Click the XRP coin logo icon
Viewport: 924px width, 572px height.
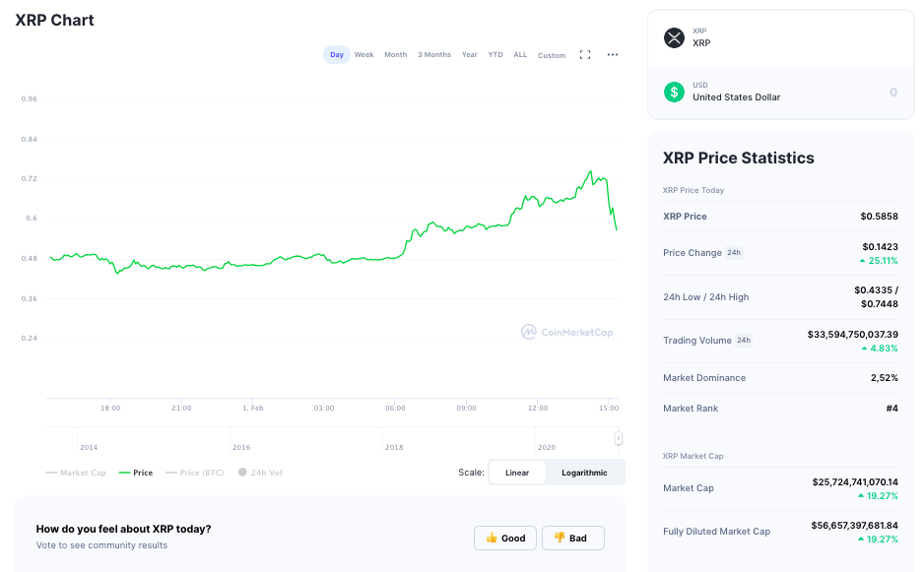(x=674, y=38)
